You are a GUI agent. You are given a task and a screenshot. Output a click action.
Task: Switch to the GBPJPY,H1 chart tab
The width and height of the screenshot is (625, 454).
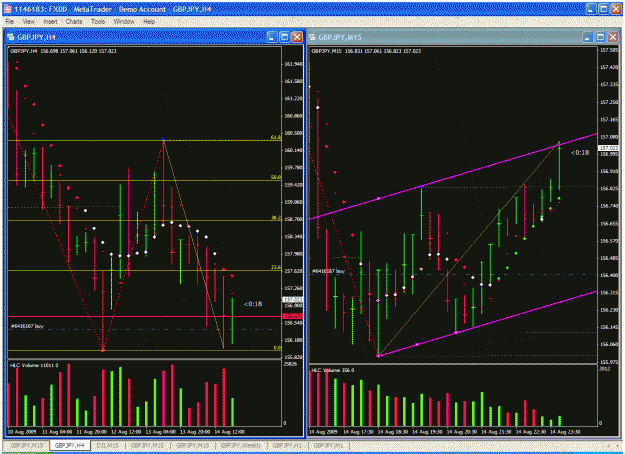click(287, 445)
